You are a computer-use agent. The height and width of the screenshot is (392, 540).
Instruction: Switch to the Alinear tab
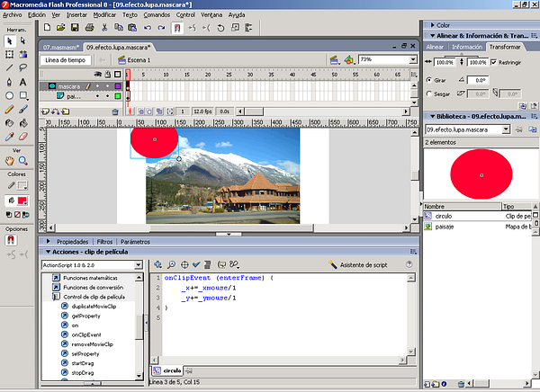point(435,46)
